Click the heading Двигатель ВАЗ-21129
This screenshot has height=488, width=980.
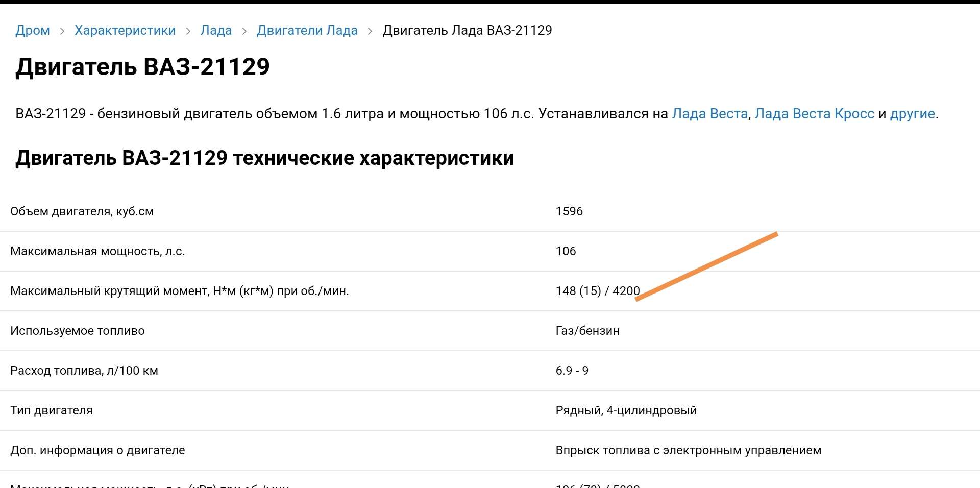tap(142, 67)
